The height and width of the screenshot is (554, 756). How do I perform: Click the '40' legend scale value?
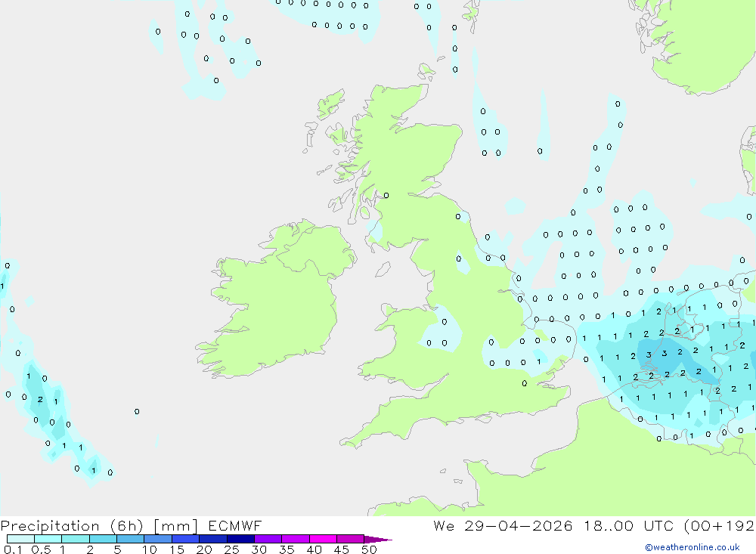[x=314, y=549]
